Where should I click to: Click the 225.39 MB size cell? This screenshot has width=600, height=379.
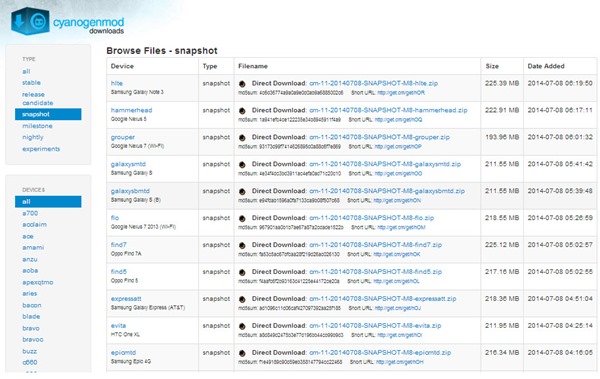[x=502, y=83]
